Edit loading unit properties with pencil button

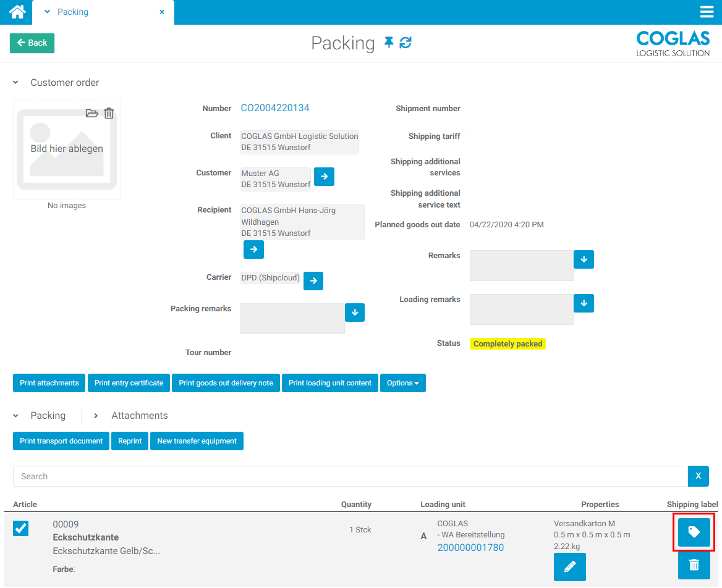(569, 566)
